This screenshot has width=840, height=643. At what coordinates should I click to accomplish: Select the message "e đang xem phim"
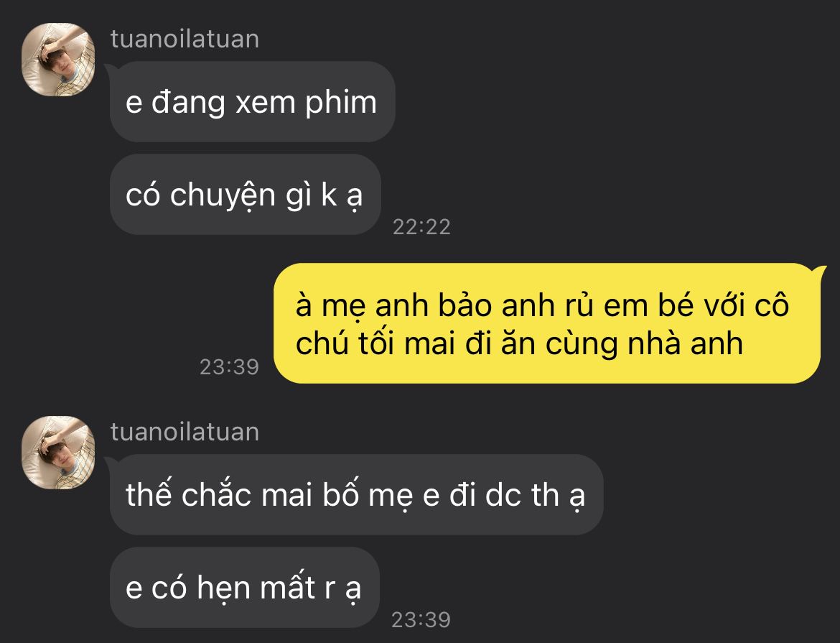(252, 102)
